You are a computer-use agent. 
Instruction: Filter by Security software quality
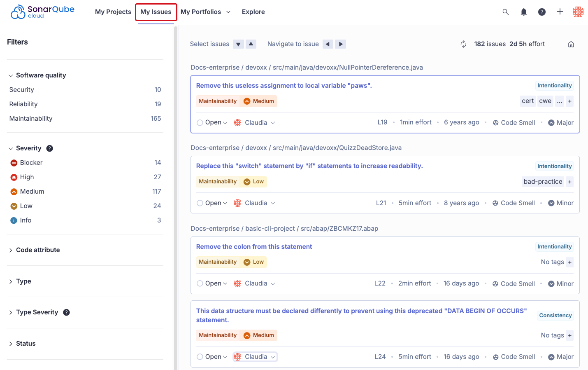85,90
